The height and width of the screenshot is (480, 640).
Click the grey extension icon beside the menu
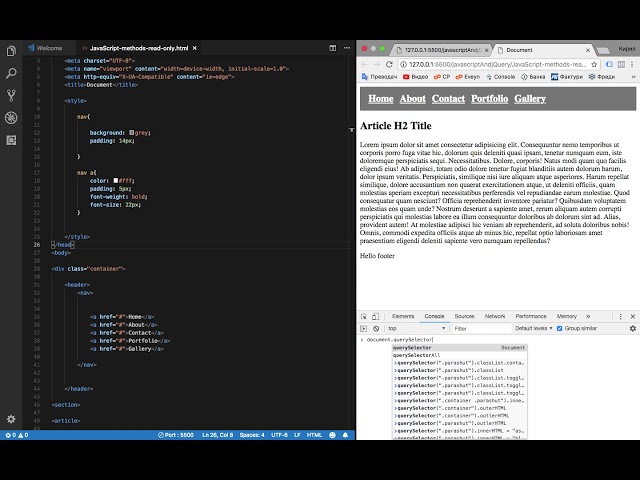tap(621, 64)
